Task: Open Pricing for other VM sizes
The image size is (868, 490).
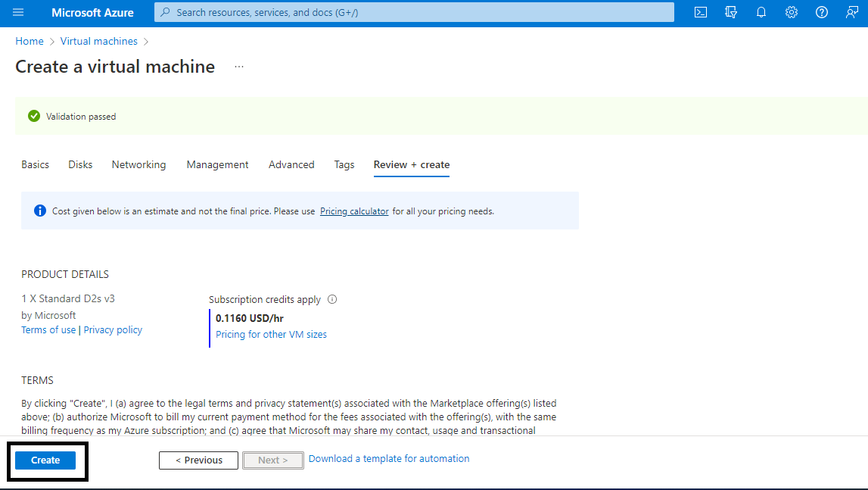Action: 271,334
